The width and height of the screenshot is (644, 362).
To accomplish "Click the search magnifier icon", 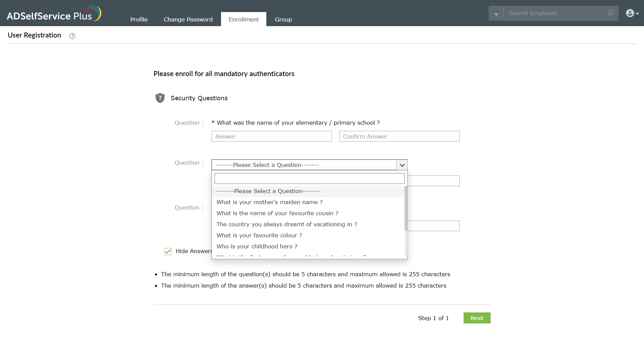I will pyautogui.click(x=610, y=13).
